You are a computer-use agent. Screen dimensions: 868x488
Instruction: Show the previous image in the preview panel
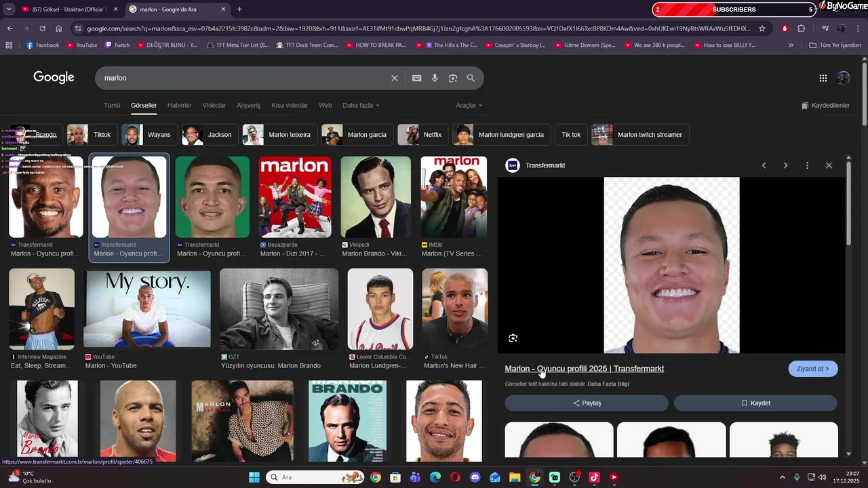click(x=764, y=165)
